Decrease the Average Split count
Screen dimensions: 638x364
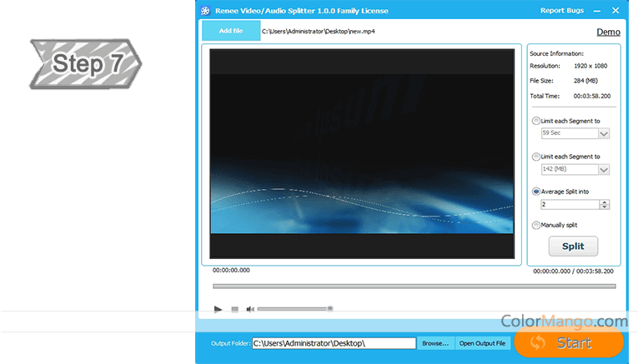tap(605, 207)
